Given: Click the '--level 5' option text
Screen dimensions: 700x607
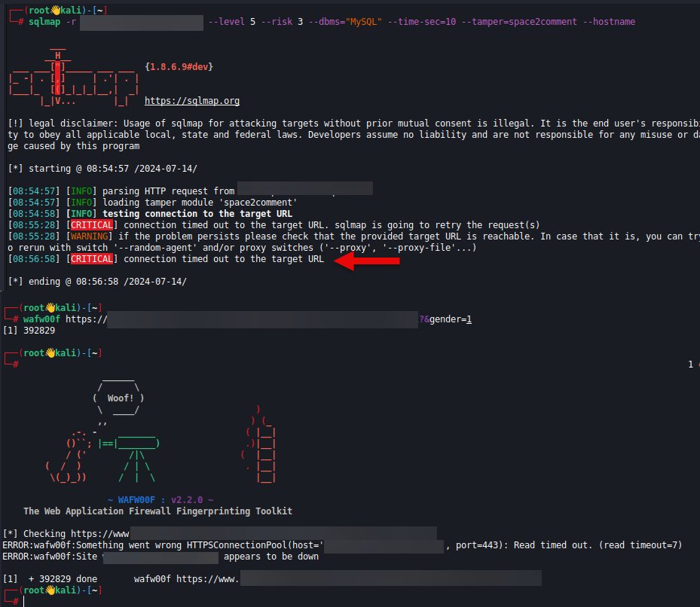Looking at the screenshot, I should [x=232, y=21].
